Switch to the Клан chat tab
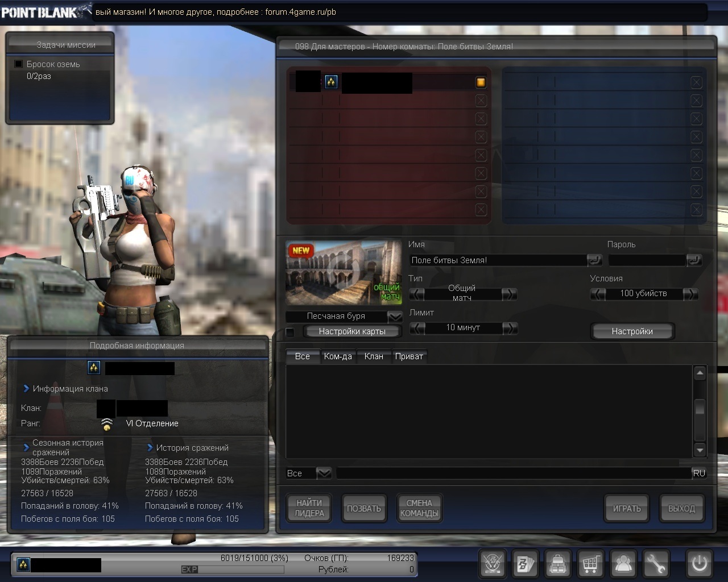 [374, 356]
